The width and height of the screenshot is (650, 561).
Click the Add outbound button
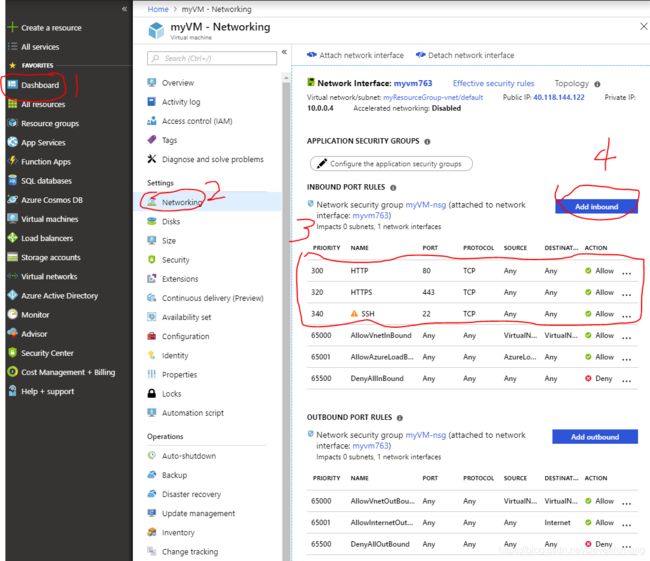click(x=595, y=437)
